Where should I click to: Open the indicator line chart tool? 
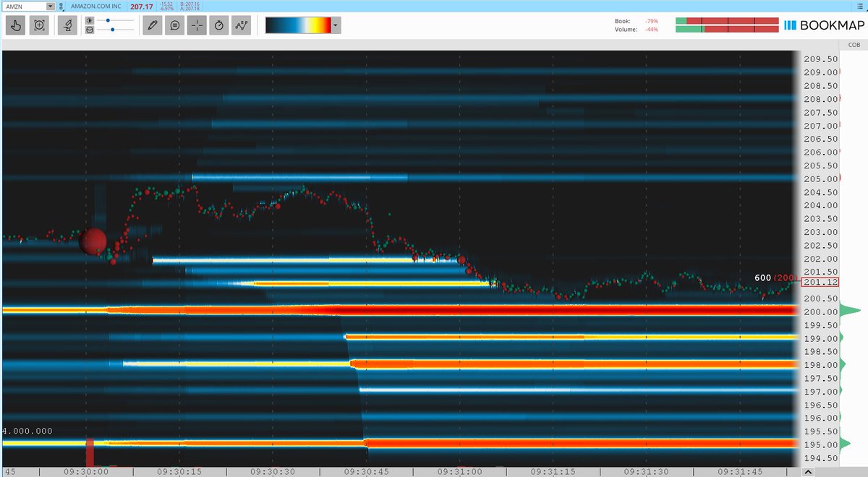coord(242,25)
